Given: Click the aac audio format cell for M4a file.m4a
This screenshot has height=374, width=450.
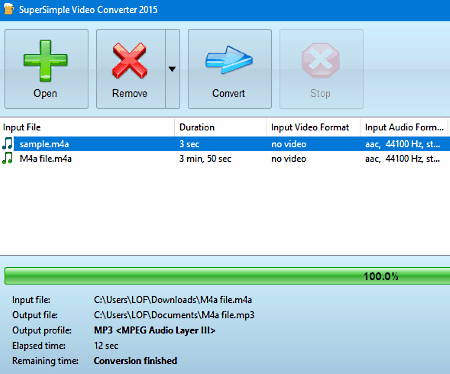Looking at the screenshot, I should tap(403, 159).
